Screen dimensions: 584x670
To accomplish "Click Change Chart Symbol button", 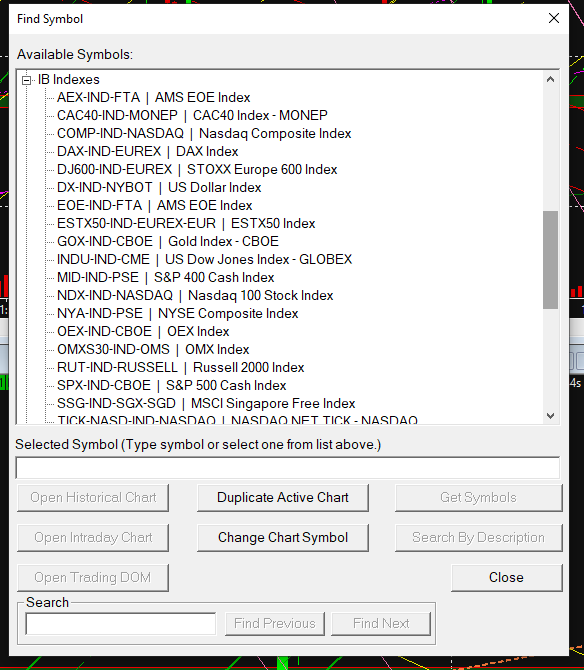I will coord(283,538).
